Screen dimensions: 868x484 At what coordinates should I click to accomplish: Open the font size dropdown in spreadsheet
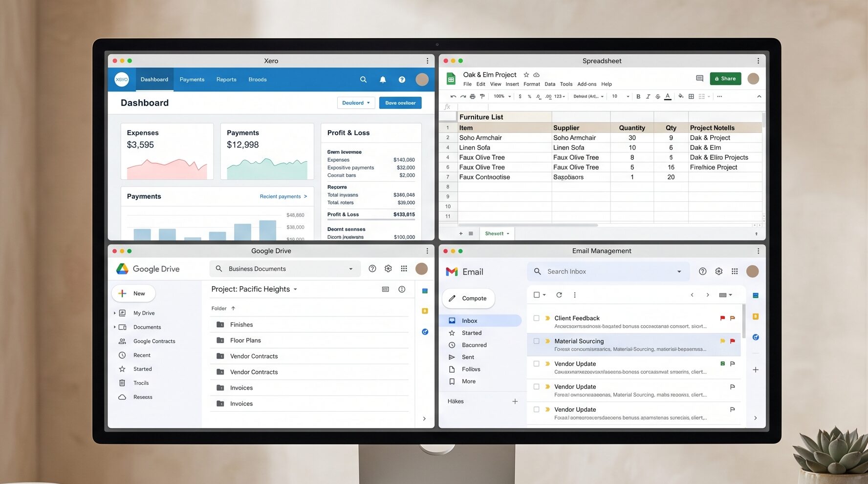[x=621, y=97]
